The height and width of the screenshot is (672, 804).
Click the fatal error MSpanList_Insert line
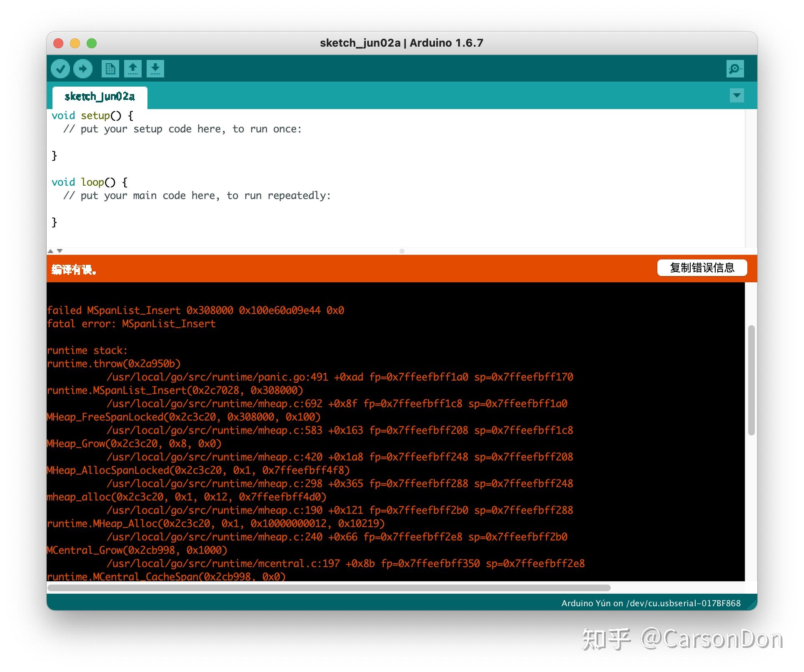coord(131,324)
